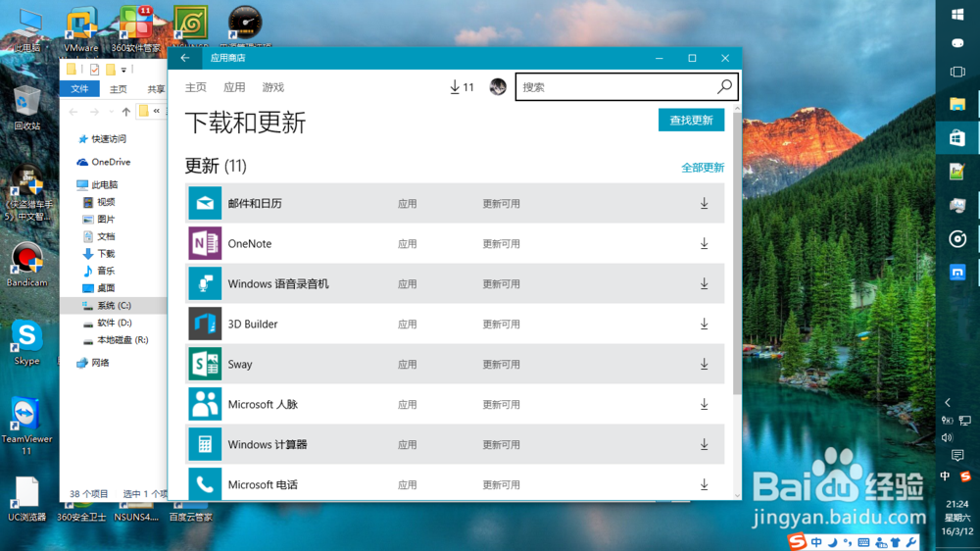Open the downloads counter showing 11
Screen dimensions: 980x551
click(x=462, y=87)
